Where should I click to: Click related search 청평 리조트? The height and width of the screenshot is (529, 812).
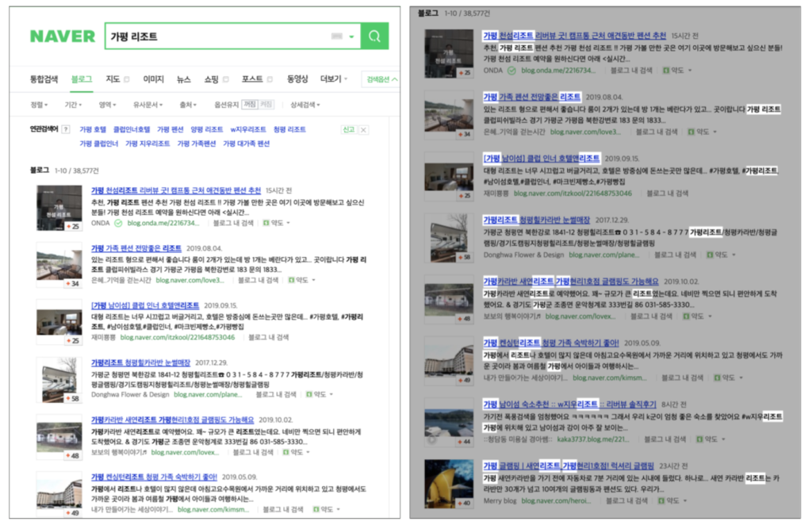pyautogui.click(x=289, y=129)
